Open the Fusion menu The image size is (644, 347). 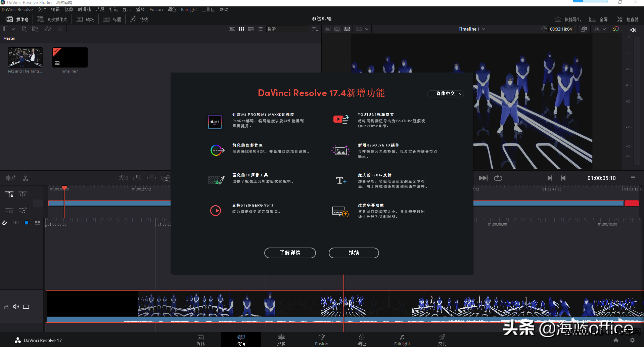[x=156, y=9]
